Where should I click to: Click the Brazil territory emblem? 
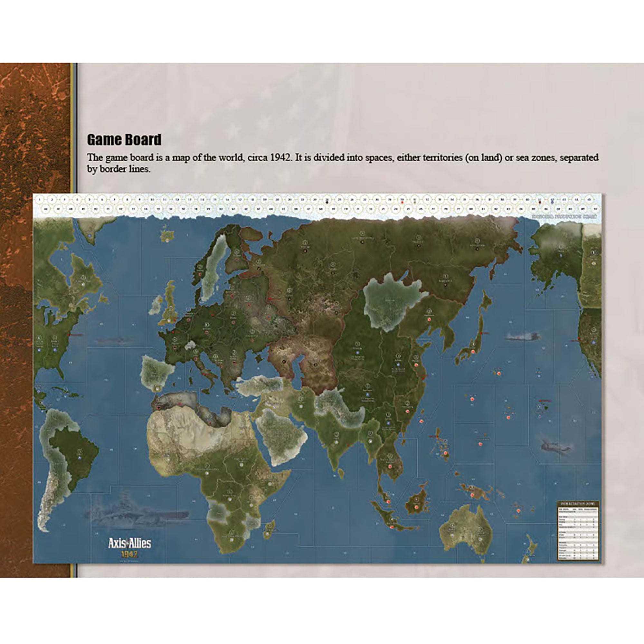pyautogui.click(x=79, y=458)
